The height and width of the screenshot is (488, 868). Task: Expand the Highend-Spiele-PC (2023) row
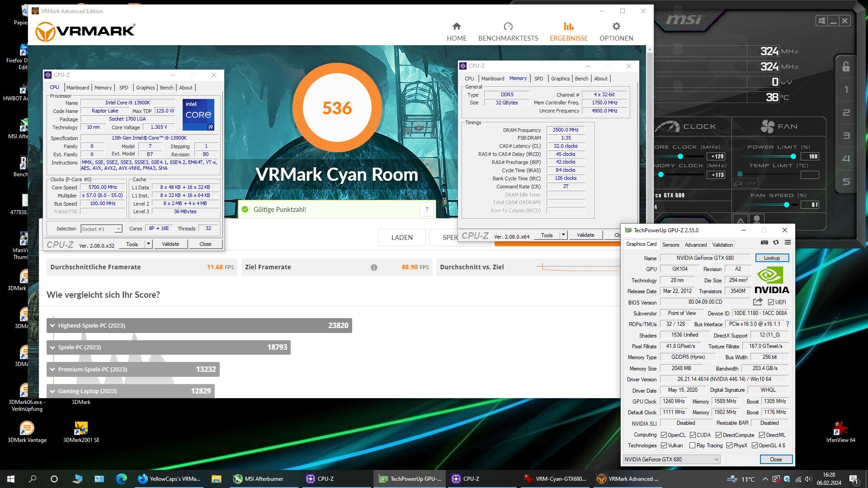199,325
